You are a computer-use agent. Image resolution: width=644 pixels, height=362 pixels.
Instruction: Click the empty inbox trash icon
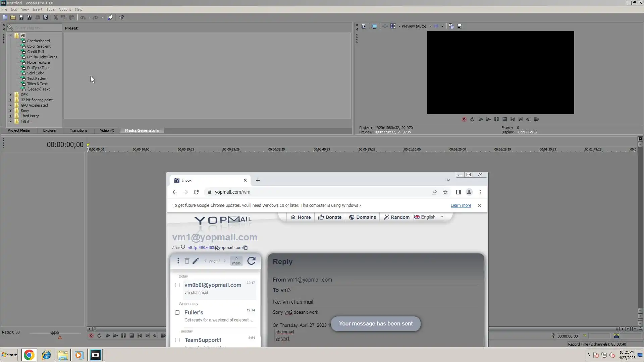tap(187, 261)
